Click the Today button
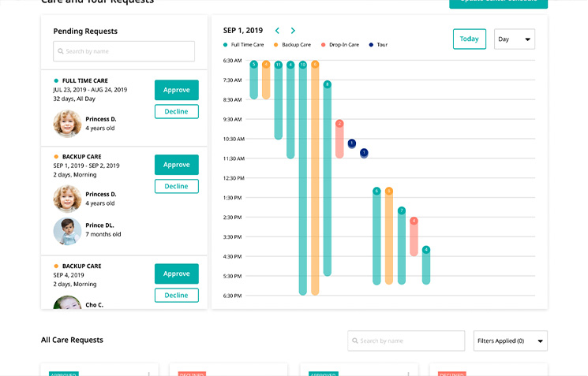588x376 pixels. click(x=470, y=39)
